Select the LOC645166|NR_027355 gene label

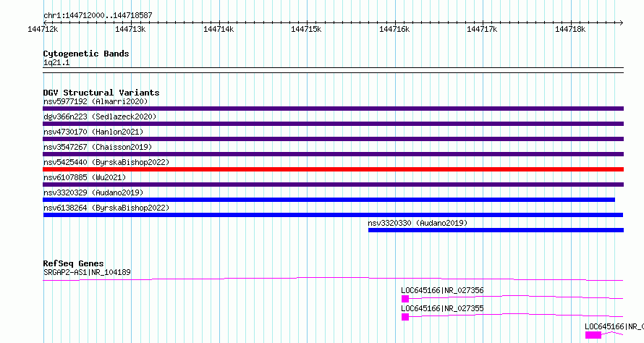(x=442, y=308)
